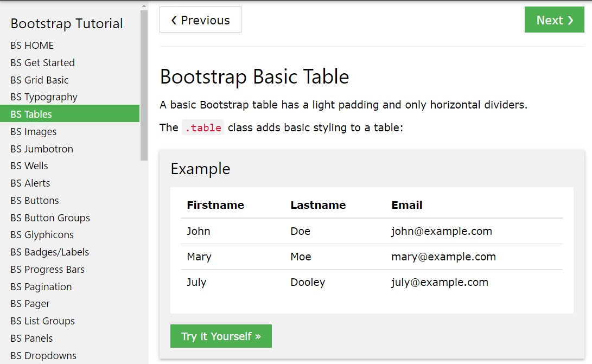This screenshot has height=364, width=592.
Task: Select BS Grid Basic in the navigation
Action: (39, 80)
